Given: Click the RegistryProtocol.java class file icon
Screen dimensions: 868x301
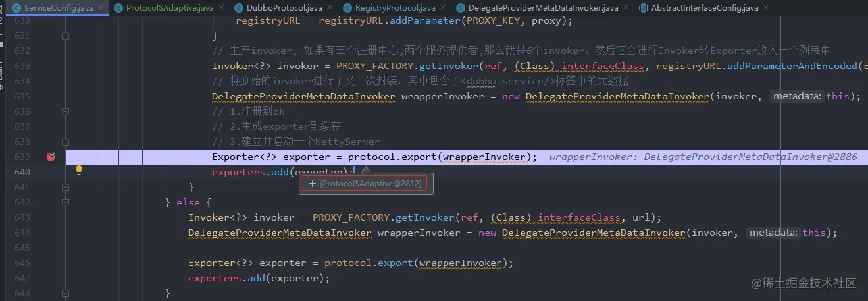Looking at the screenshot, I should click(x=347, y=8).
